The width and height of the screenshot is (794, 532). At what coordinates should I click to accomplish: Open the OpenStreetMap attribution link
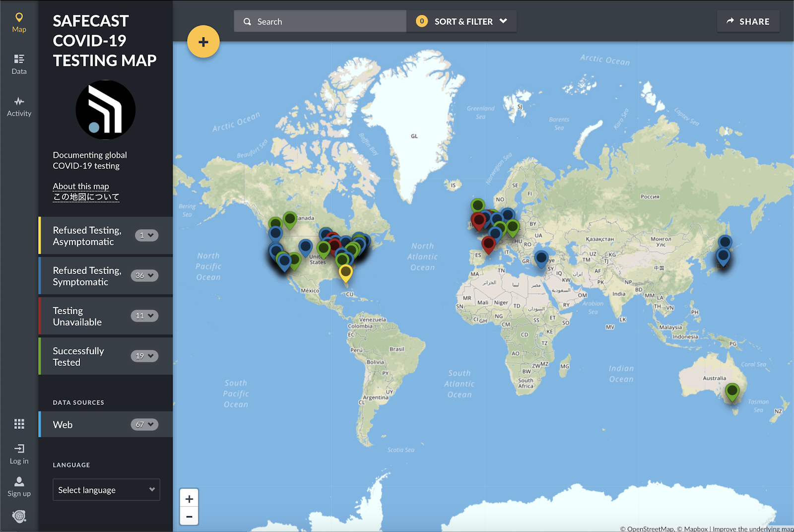[x=647, y=529]
